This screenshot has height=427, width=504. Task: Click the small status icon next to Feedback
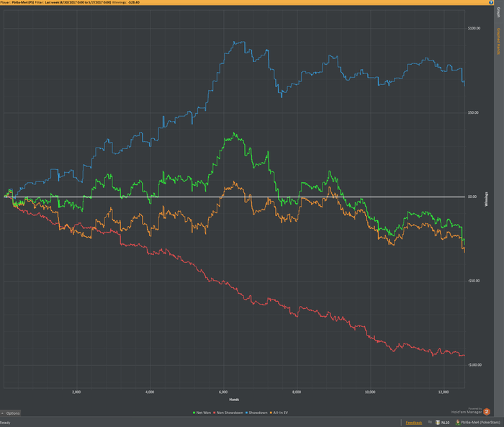[430, 422]
